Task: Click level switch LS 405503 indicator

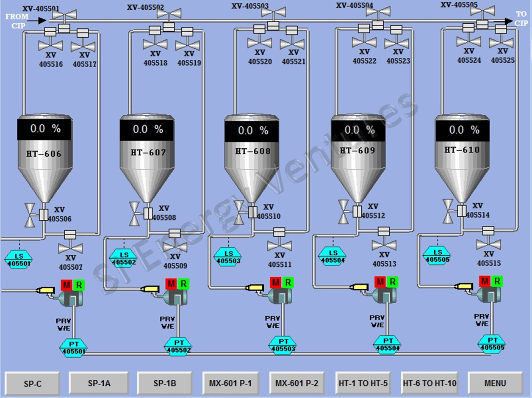Action: [229, 256]
